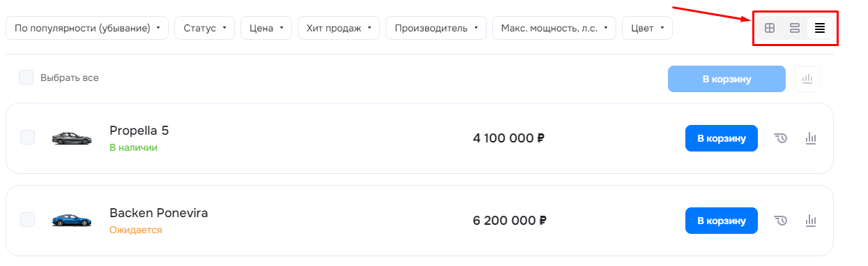Screen dimensions: 868x266
Task: Open price history icon for Backen Ponevira
Action: (781, 221)
